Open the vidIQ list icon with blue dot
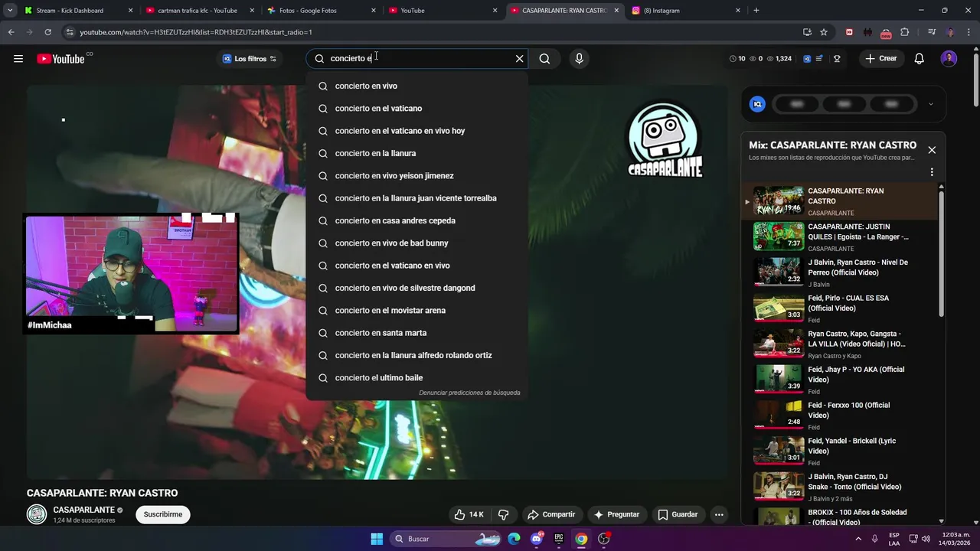Viewport: 980px width, 551px height. (819, 59)
